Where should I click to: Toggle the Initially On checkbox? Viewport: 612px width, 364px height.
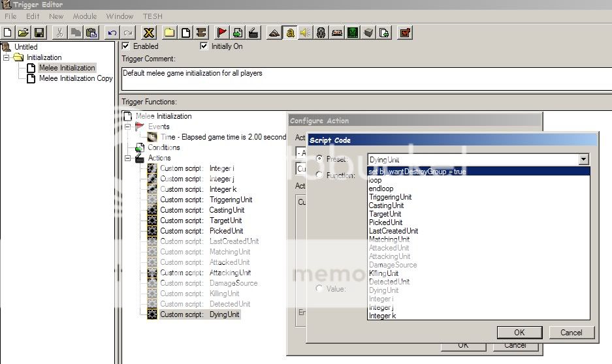(x=204, y=46)
